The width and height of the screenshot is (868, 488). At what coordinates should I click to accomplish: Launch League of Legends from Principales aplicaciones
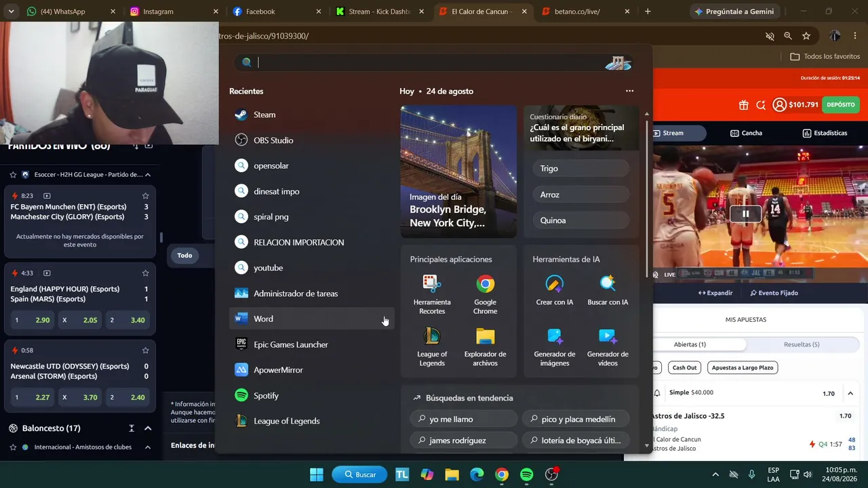[x=432, y=346]
